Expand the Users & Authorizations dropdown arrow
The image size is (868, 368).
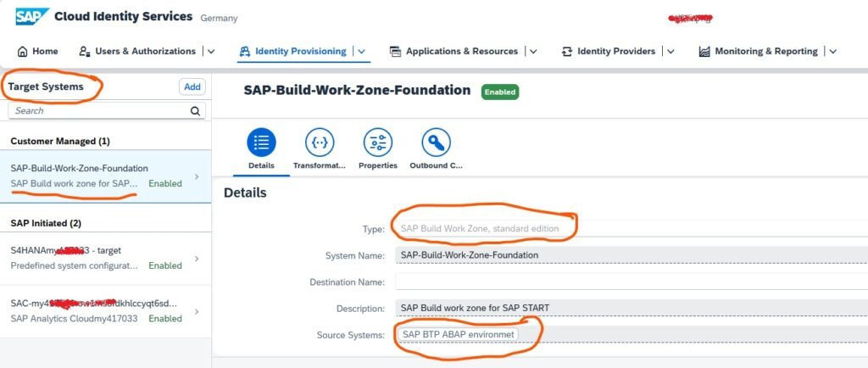pos(211,52)
